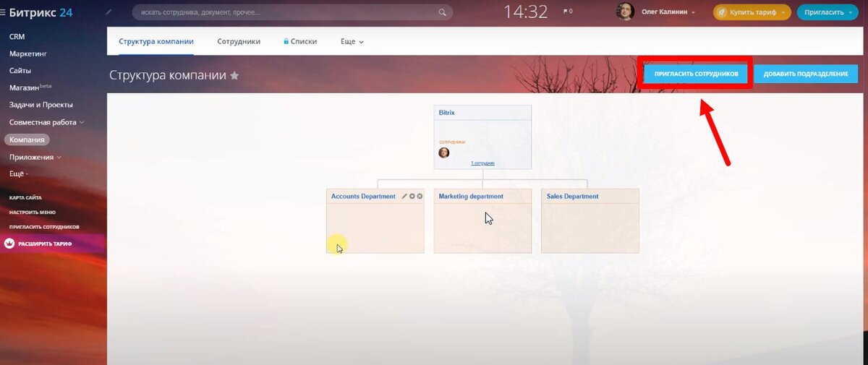Screen dimensions: 868x365
Task: Focus the employee and document search field
Action: pyautogui.click(x=292, y=12)
